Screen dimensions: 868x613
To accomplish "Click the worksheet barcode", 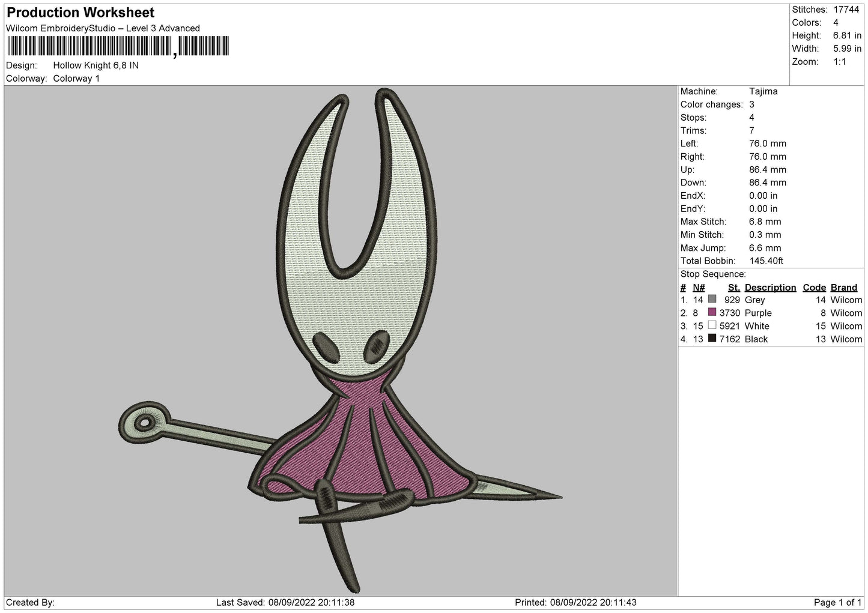I will [118, 46].
